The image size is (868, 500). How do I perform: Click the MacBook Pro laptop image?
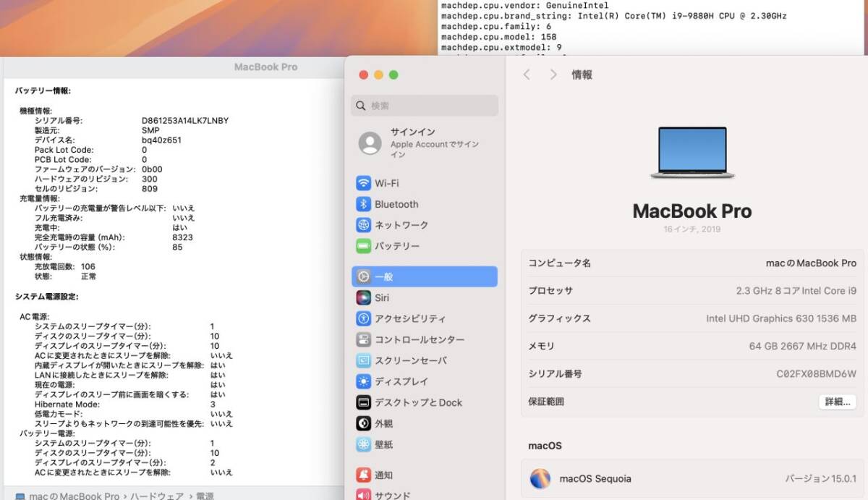click(692, 153)
